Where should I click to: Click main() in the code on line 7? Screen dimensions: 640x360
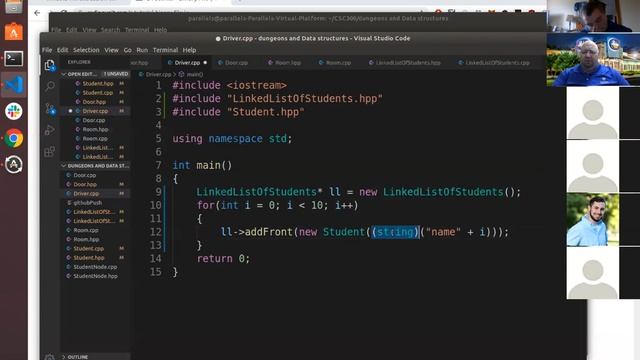(214, 165)
